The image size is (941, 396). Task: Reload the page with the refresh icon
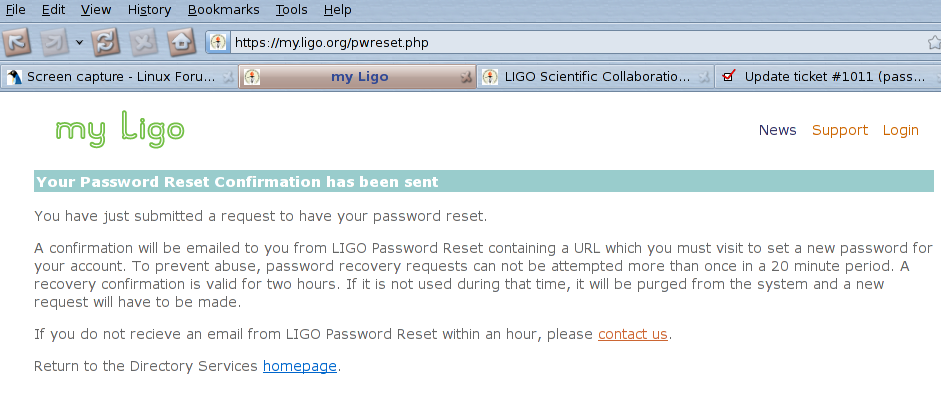[x=106, y=43]
